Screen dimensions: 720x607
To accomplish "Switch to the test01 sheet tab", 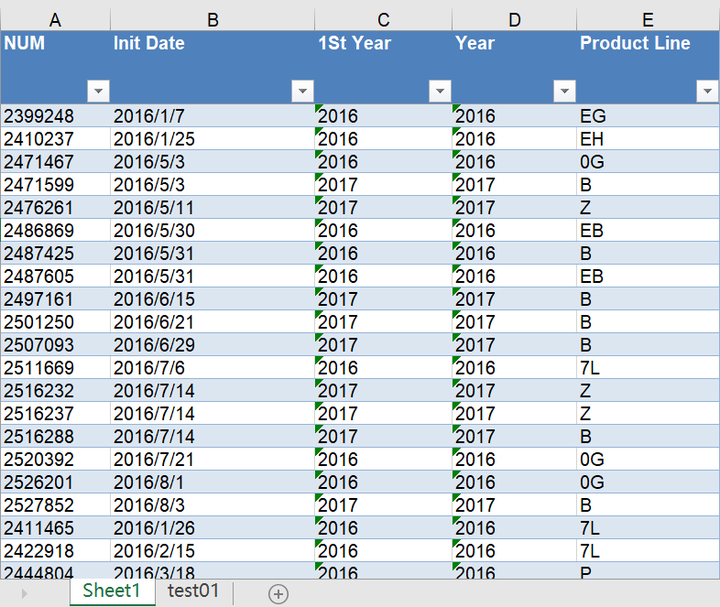I will [x=193, y=590].
